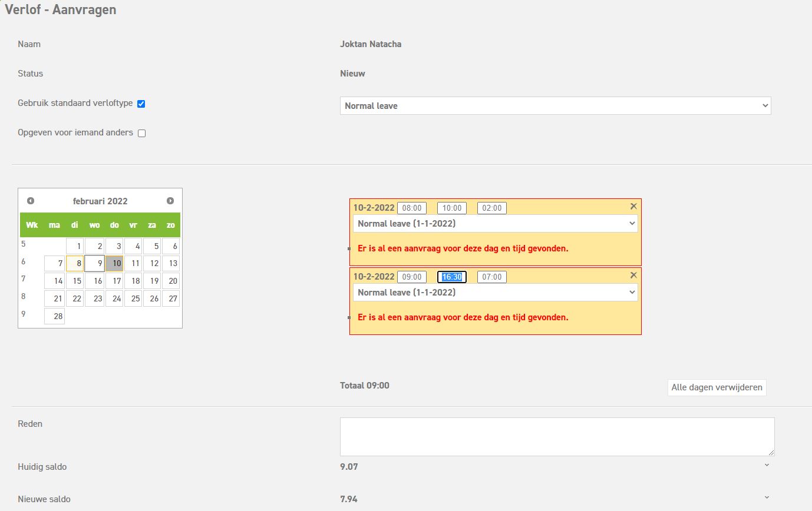Expand the Huidig saldo details chevron
The height and width of the screenshot is (511, 812).
click(767, 465)
